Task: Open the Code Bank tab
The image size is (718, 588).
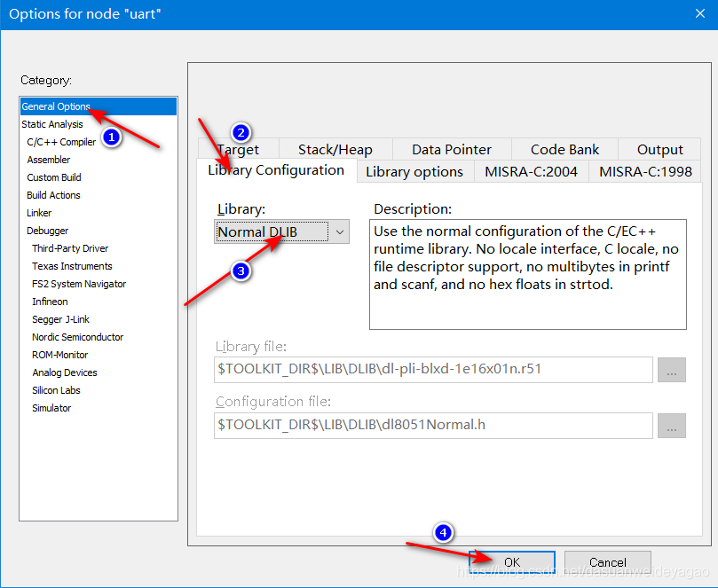Action: pos(564,149)
